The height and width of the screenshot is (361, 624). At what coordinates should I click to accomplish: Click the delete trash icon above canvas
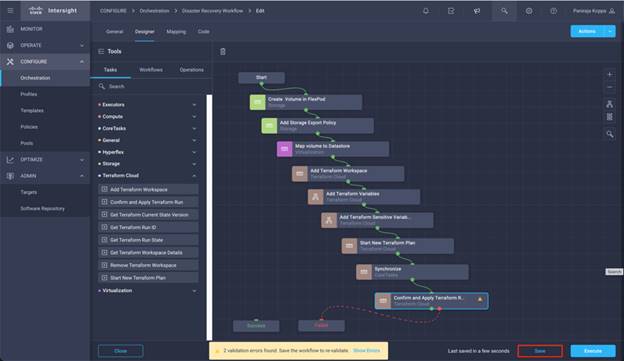[223, 52]
